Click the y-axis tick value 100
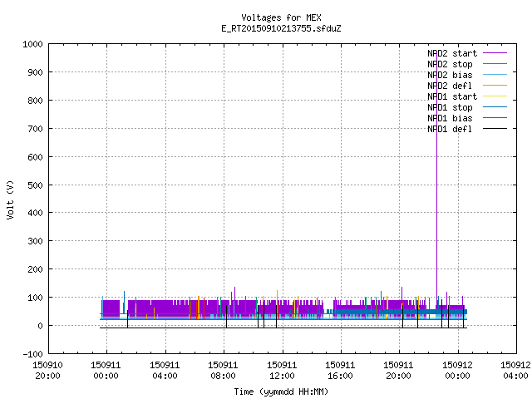This screenshot has height=399, width=532. (x=35, y=298)
